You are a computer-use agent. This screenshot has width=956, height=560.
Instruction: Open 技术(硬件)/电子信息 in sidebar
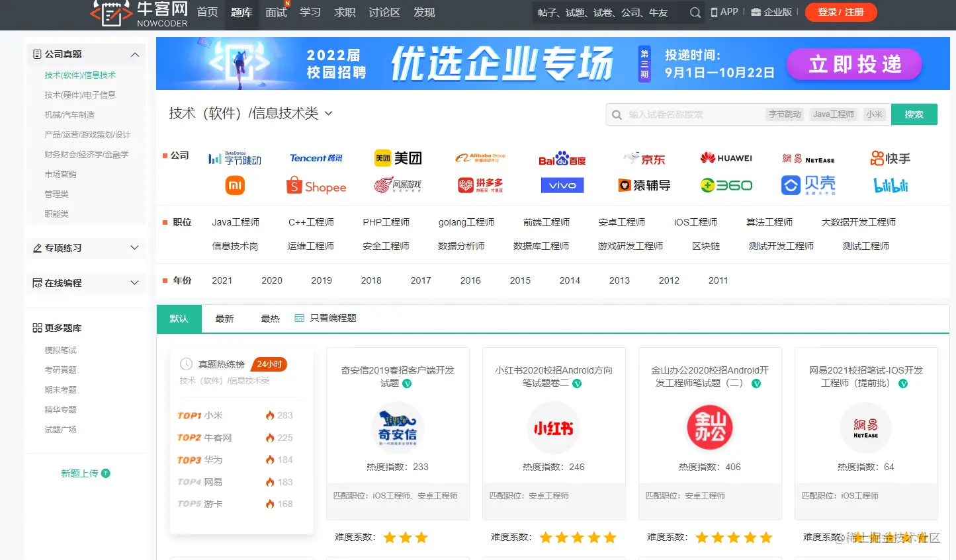pos(80,95)
